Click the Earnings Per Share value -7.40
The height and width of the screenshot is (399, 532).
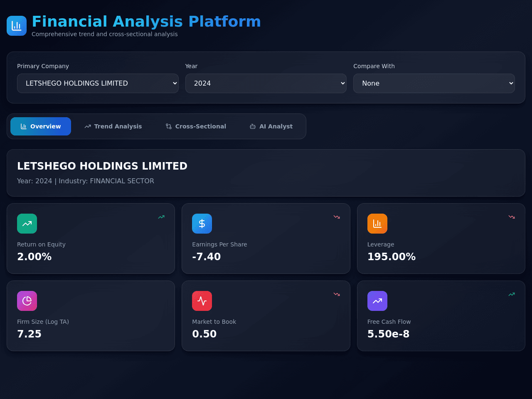tap(207, 256)
